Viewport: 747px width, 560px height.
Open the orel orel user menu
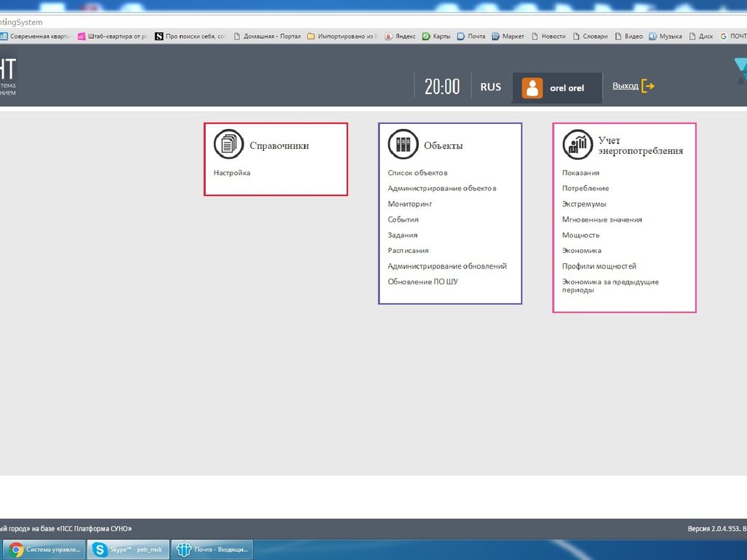pos(567,87)
